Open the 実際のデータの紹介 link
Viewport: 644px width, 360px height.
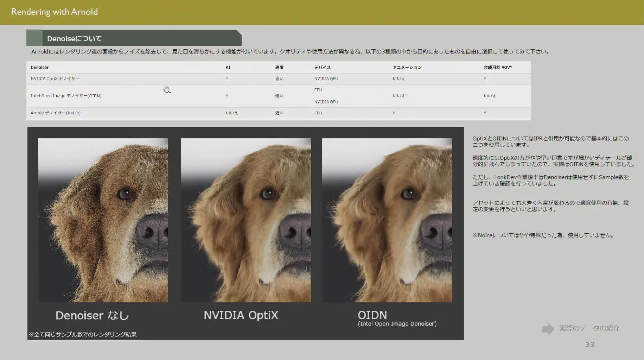[589, 328]
